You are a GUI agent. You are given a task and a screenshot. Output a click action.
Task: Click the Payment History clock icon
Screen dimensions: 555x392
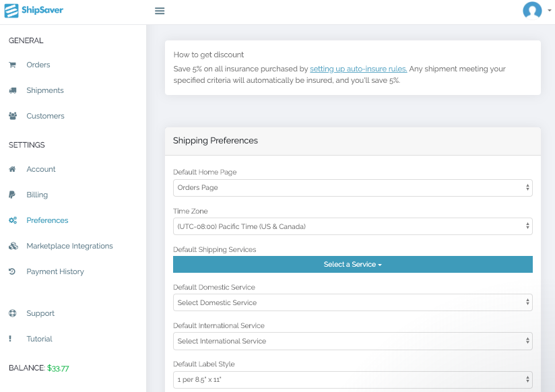(x=12, y=271)
